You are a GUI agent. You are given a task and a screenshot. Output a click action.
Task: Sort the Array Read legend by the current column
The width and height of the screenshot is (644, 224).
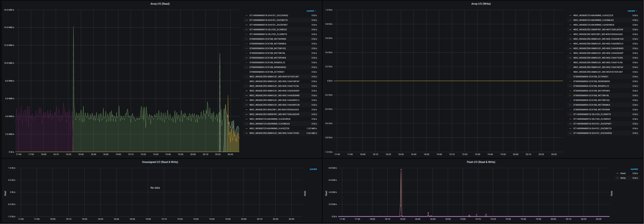click(311, 11)
